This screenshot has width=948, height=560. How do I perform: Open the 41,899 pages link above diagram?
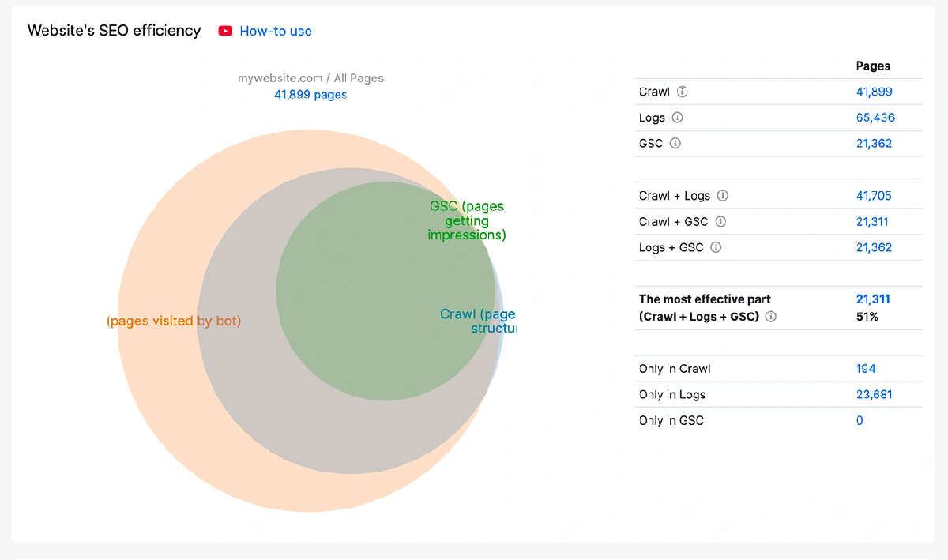point(310,95)
